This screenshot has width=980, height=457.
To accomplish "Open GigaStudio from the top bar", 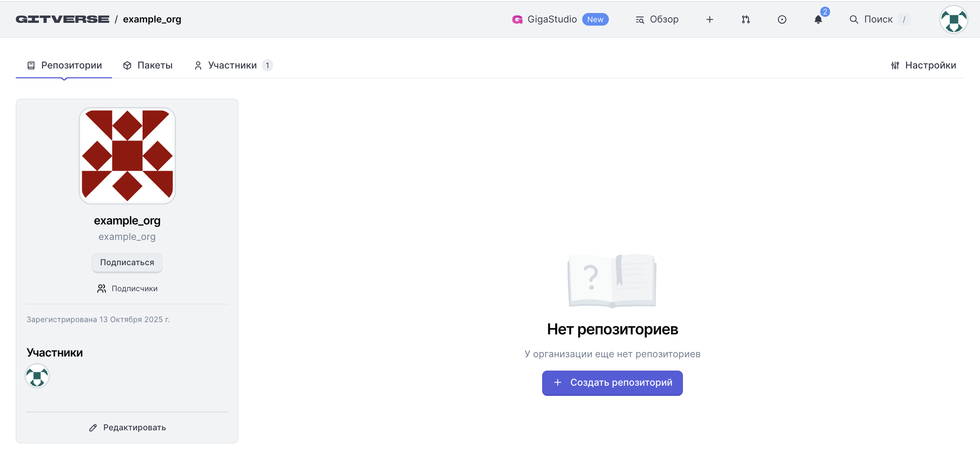I will pyautogui.click(x=551, y=19).
